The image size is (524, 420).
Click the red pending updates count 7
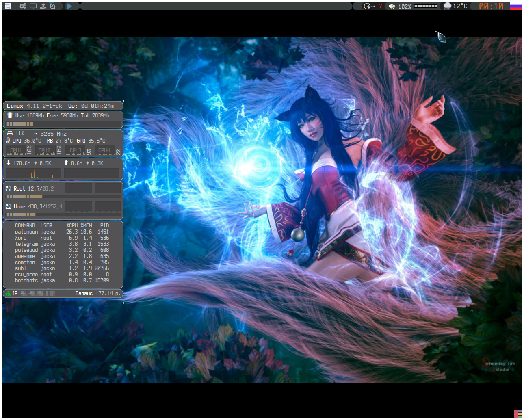pos(381,6)
